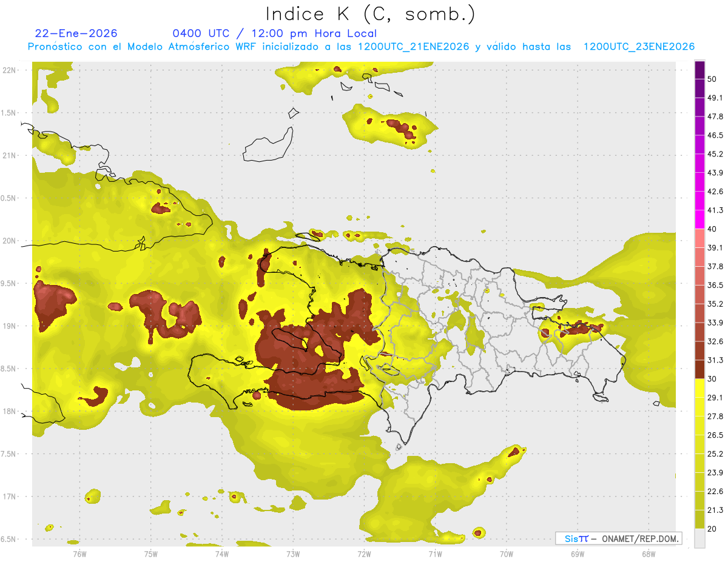The width and height of the screenshot is (728, 562).
Task: Click the '40' color scale value
Action: tap(712, 229)
